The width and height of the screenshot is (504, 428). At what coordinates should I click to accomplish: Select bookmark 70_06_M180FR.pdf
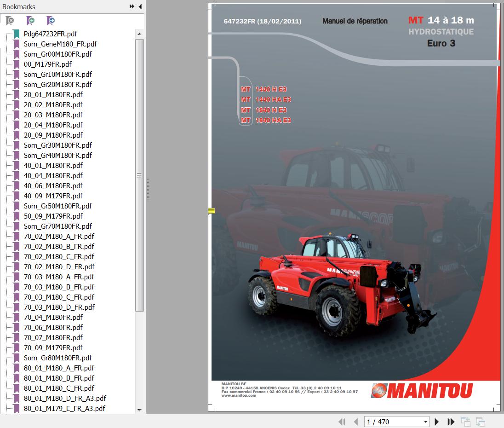(53, 328)
